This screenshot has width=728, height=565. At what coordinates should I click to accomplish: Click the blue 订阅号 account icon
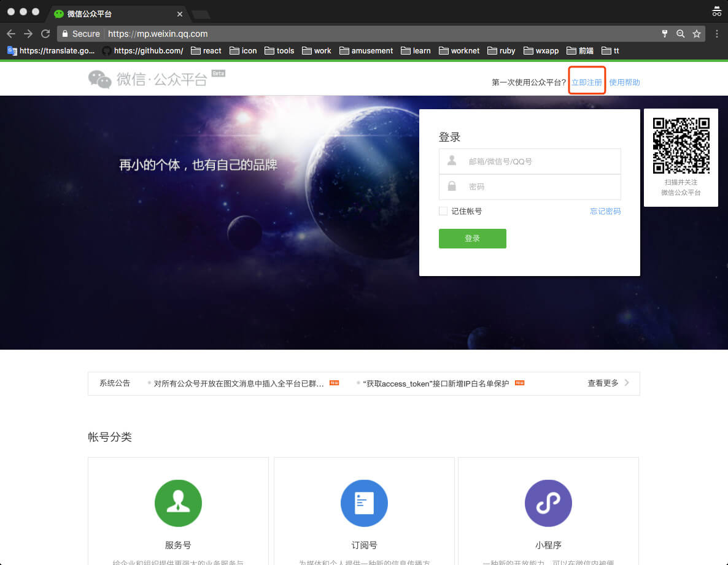pyautogui.click(x=364, y=503)
